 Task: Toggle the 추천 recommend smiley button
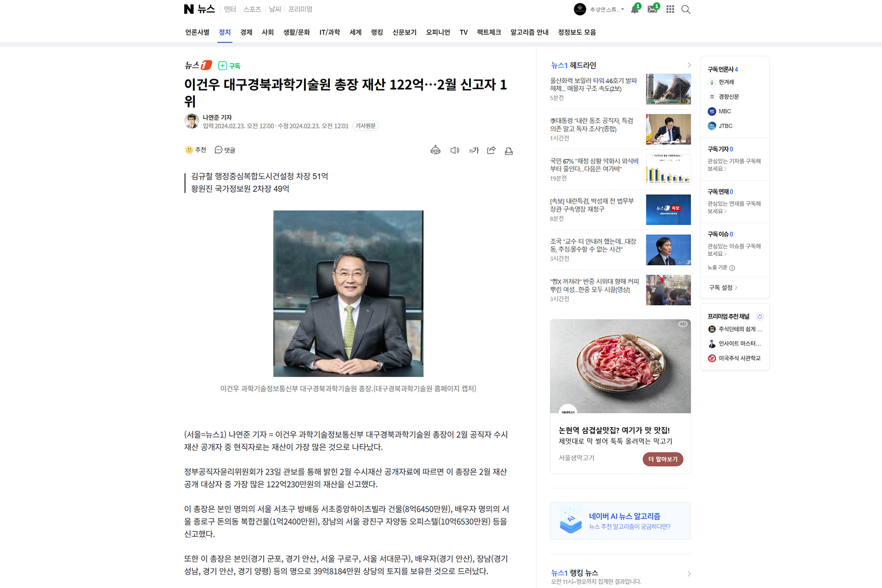(x=196, y=150)
